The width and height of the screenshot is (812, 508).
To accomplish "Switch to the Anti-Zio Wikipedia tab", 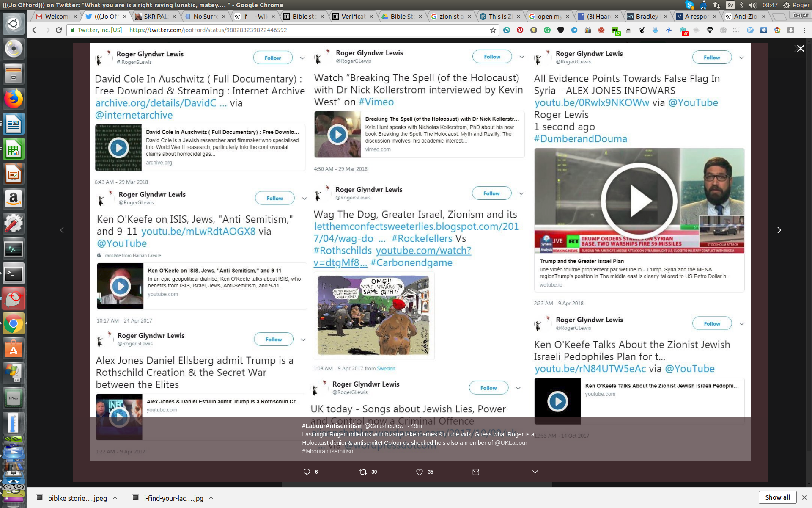I will click(746, 17).
